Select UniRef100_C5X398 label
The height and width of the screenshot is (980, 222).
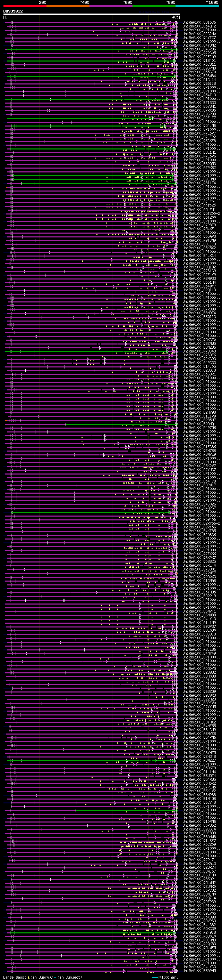pyautogui.click(x=199, y=917)
